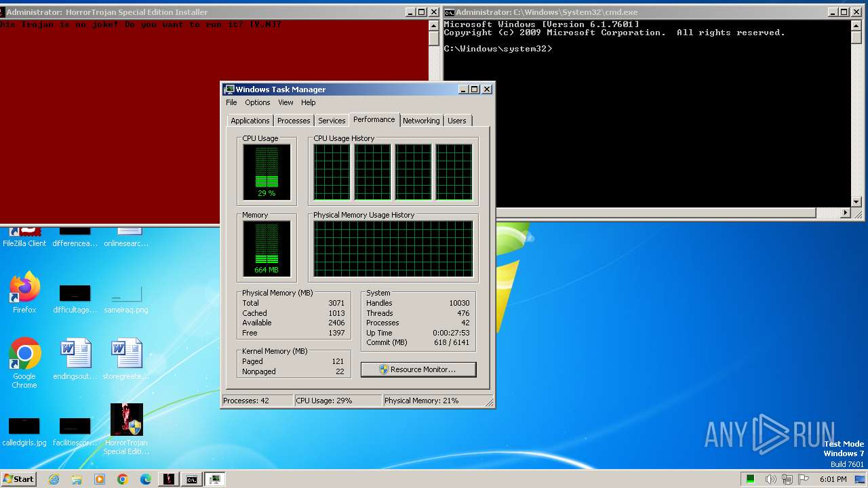Select the sameiraq.png desktop file

pos(126,300)
